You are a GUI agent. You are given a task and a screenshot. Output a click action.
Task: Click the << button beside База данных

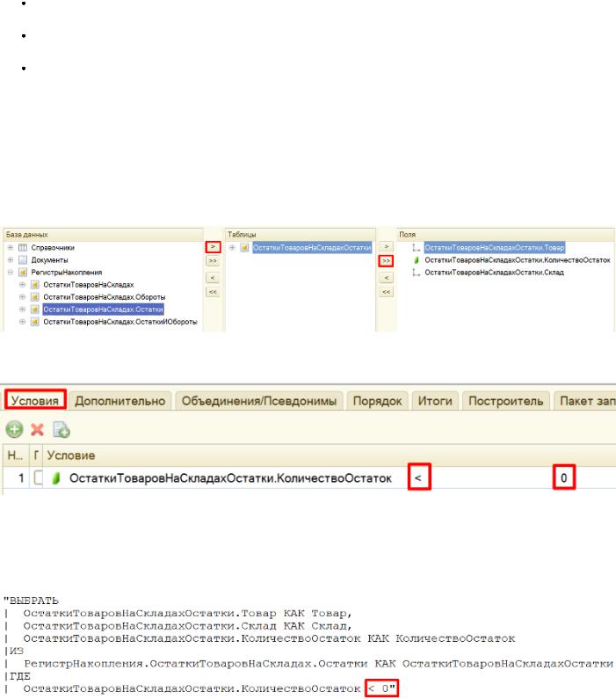[212, 291]
